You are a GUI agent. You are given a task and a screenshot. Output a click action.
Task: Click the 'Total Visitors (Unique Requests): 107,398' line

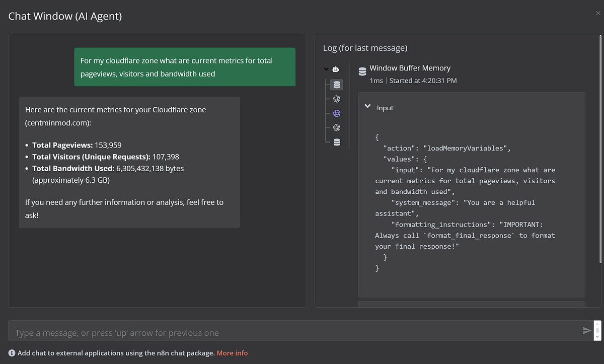click(106, 157)
